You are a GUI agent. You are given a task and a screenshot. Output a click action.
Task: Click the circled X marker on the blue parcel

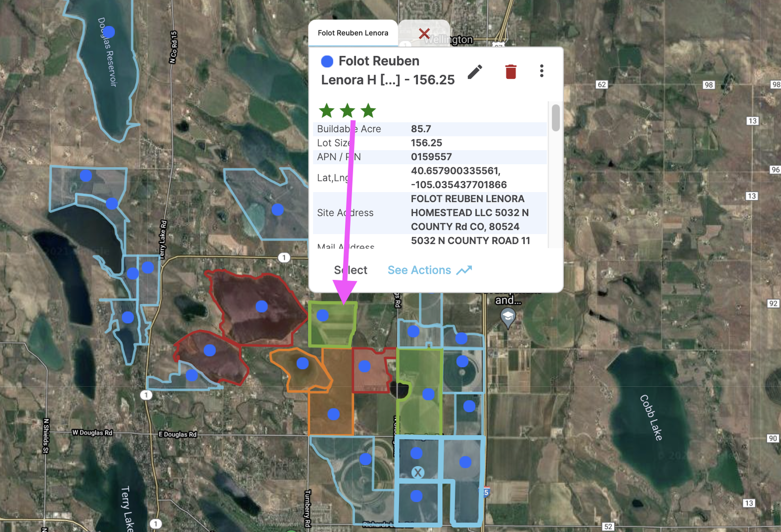tap(419, 472)
